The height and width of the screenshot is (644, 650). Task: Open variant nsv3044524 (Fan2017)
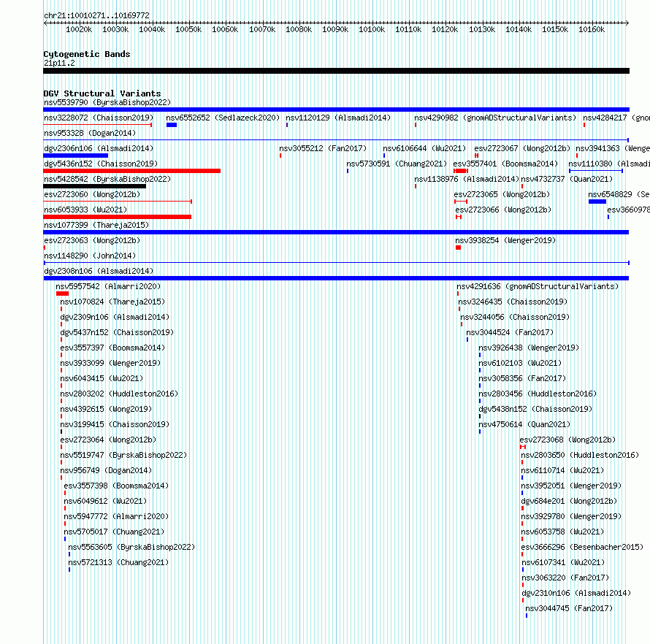click(x=510, y=332)
